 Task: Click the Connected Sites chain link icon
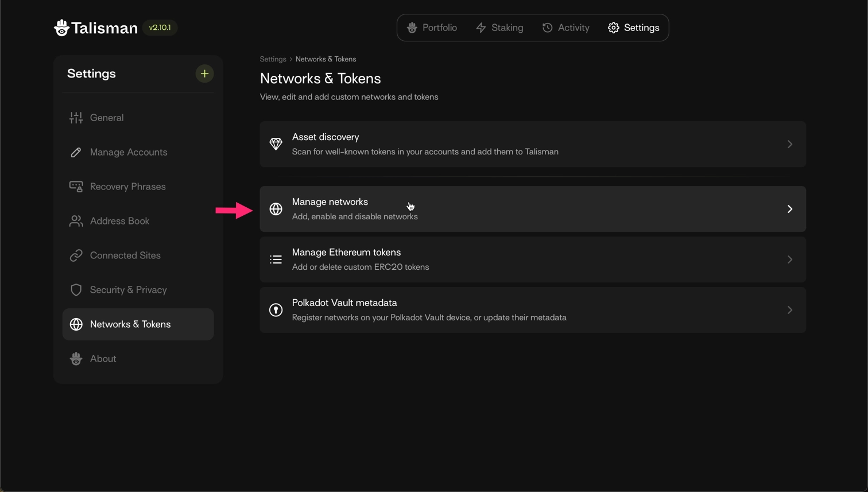point(76,255)
